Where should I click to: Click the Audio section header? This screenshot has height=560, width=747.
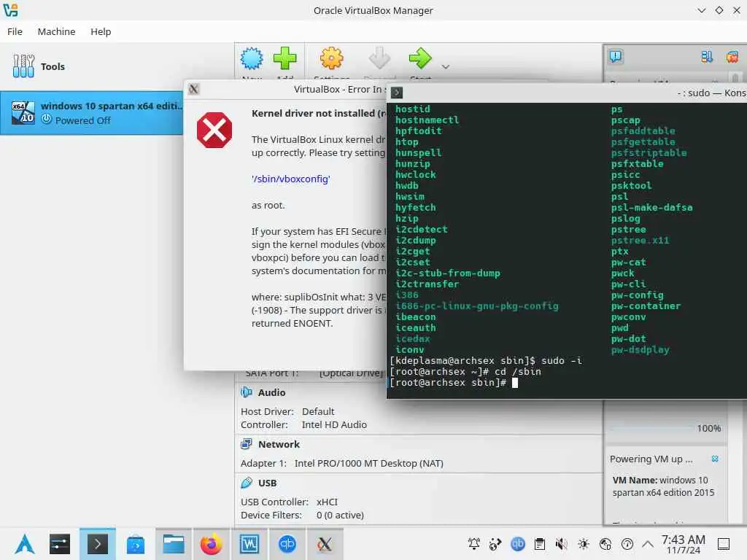[271, 392]
